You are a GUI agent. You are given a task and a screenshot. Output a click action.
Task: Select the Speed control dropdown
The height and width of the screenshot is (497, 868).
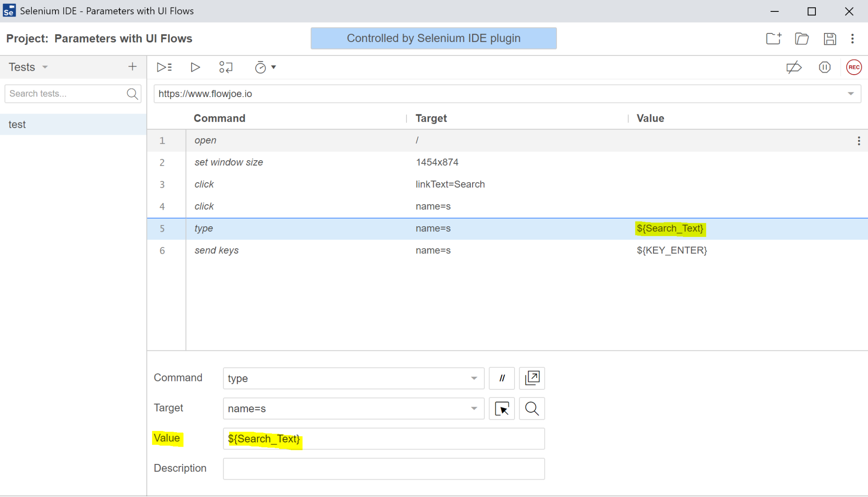265,67
